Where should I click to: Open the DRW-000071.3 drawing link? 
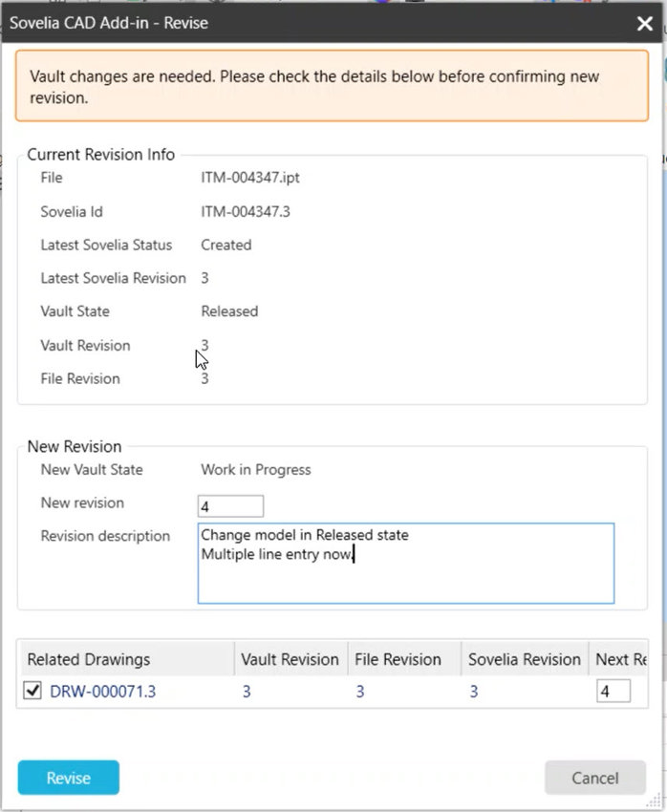coord(102,692)
